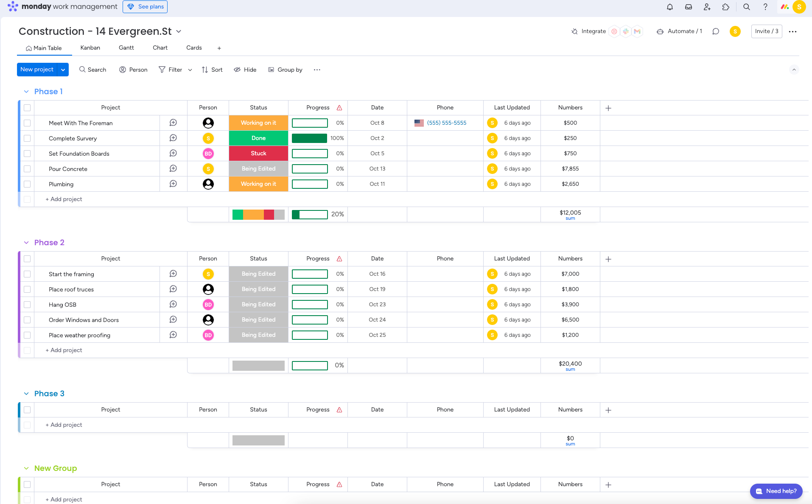Open Invite / 3 button
Image resolution: width=812 pixels, height=504 pixels.
click(767, 31)
